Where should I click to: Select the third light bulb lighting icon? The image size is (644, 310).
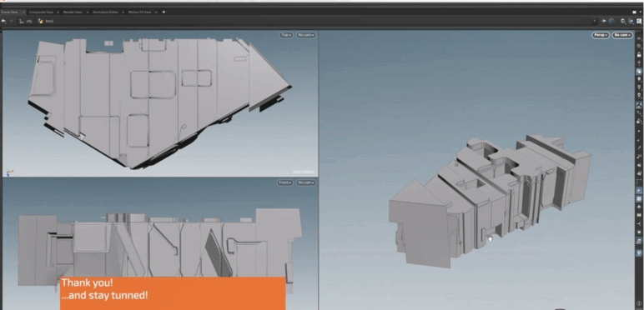pyautogui.click(x=639, y=96)
